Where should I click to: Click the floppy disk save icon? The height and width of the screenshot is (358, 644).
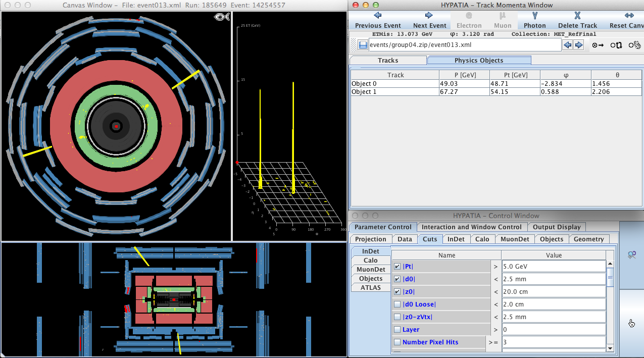pos(363,45)
